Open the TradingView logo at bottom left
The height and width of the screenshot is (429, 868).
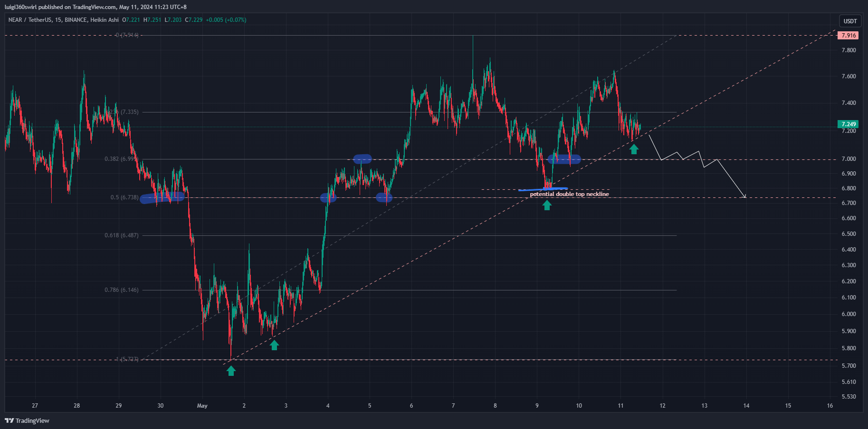tap(27, 420)
